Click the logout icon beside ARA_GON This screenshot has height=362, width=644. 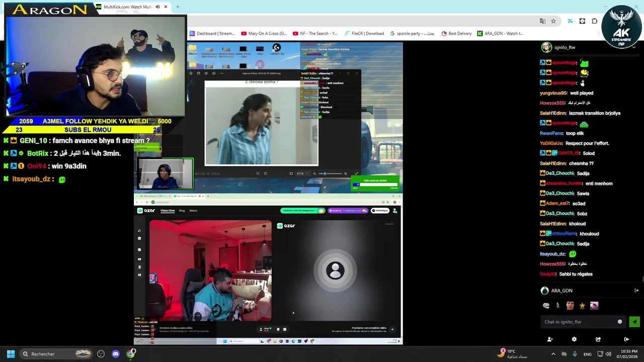[x=636, y=291]
